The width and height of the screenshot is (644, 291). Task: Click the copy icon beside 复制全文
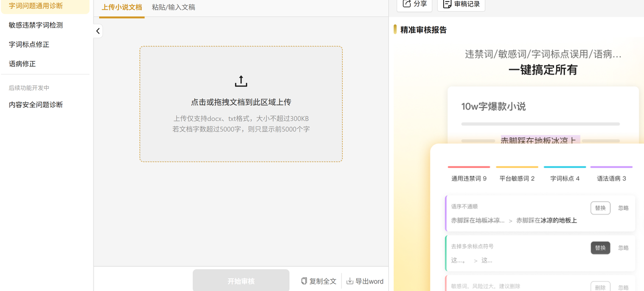point(304,281)
